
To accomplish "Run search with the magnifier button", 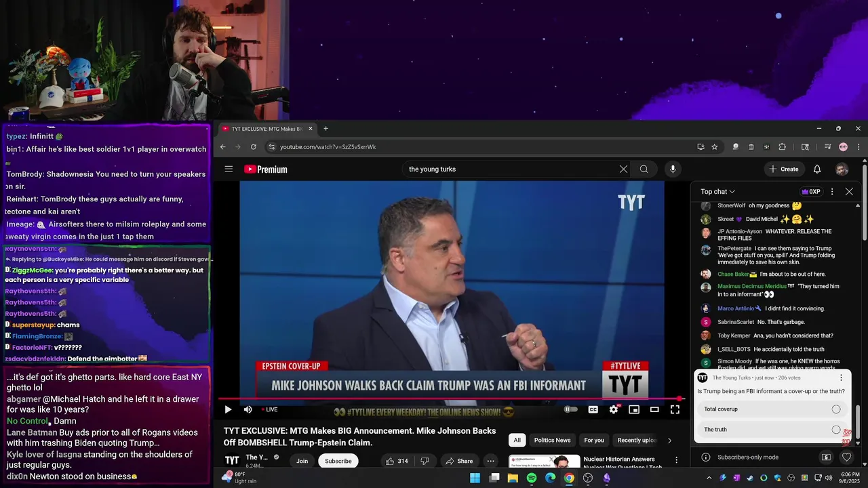I will pyautogui.click(x=644, y=169).
